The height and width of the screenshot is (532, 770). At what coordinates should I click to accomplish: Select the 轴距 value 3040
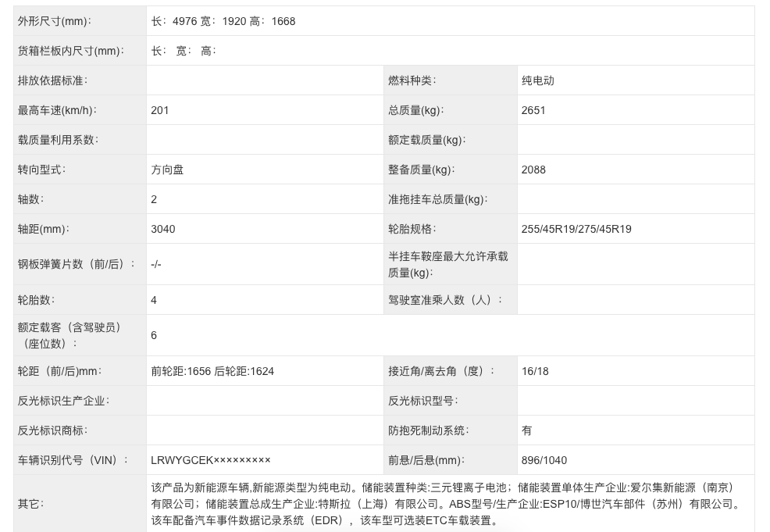coord(163,229)
